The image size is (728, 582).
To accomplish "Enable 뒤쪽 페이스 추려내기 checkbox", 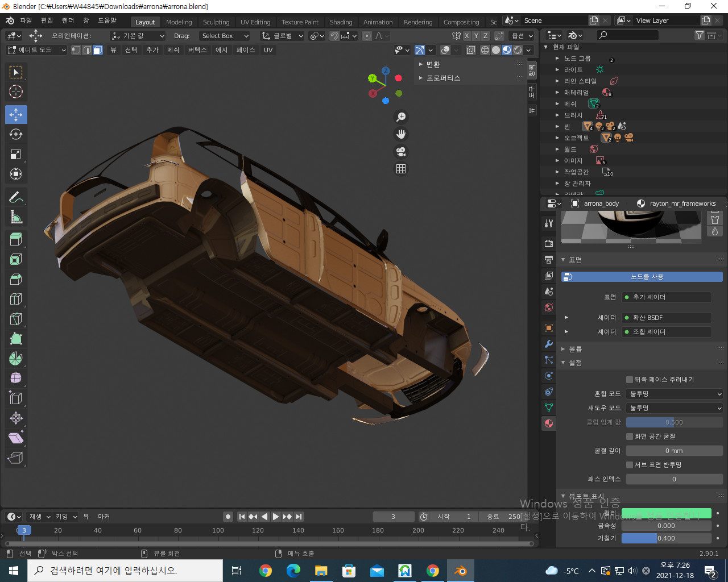I will [630, 380].
